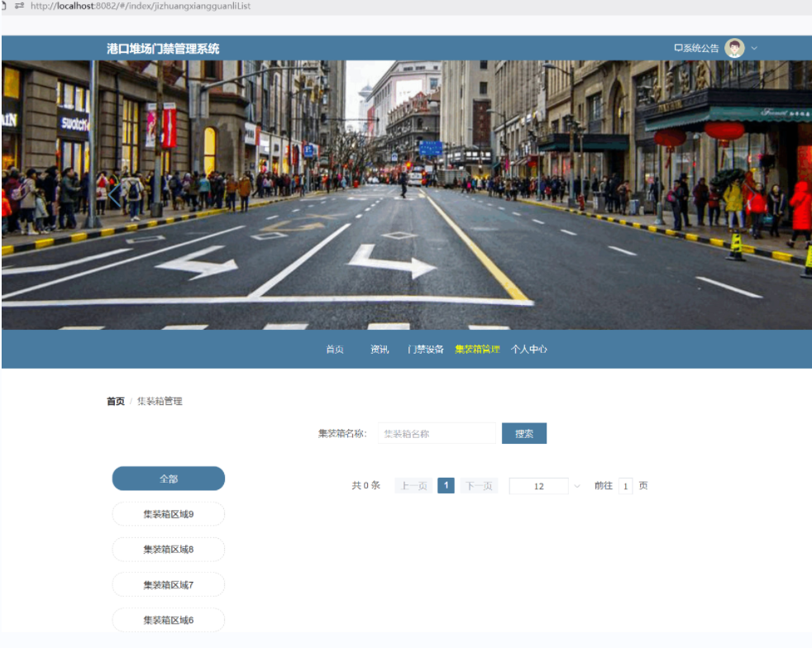Image resolution: width=812 pixels, height=648 pixels.
Task: Expand the dropdown arrow beside the avatar
Action: pos(754,48)
